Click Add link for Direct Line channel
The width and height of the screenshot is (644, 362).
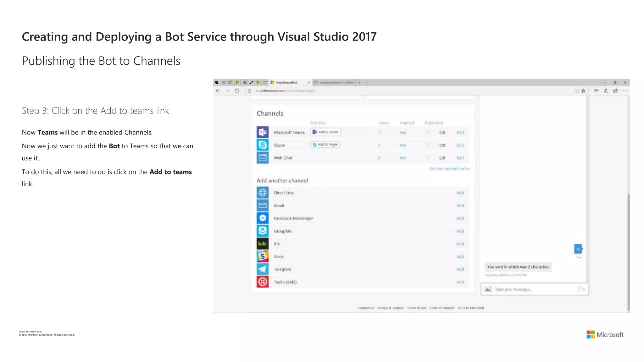click(460, 193)
